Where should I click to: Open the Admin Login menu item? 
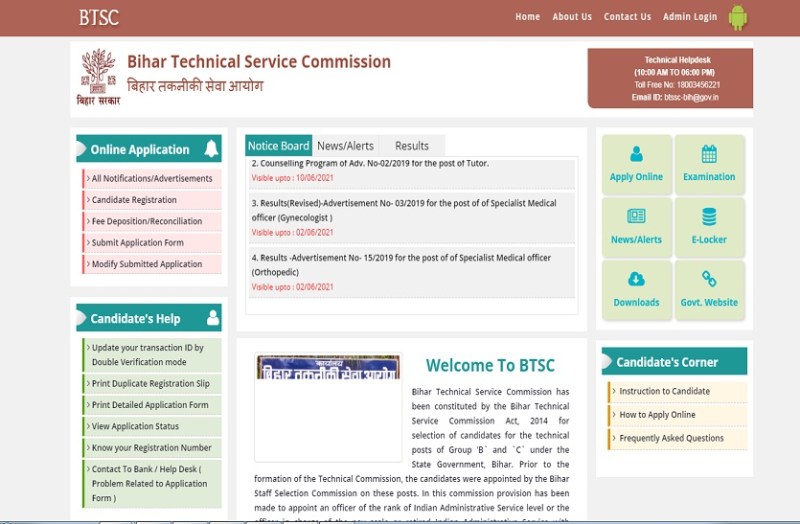point(689,17)
